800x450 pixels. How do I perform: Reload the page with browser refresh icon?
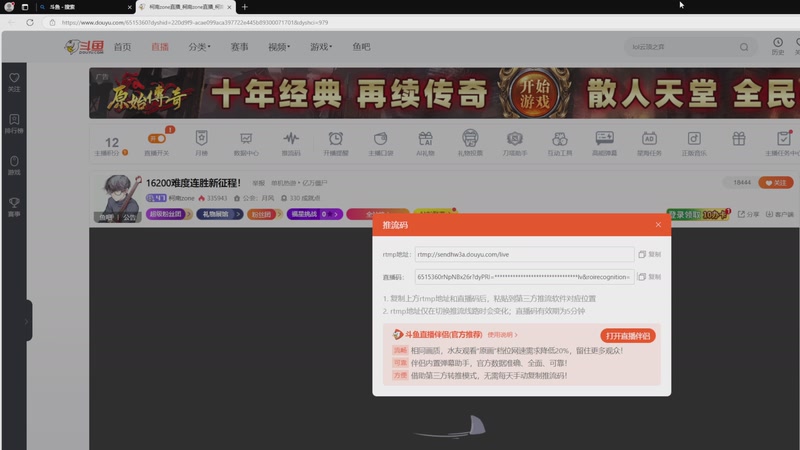pyautogui.click(x=30, y=22)
